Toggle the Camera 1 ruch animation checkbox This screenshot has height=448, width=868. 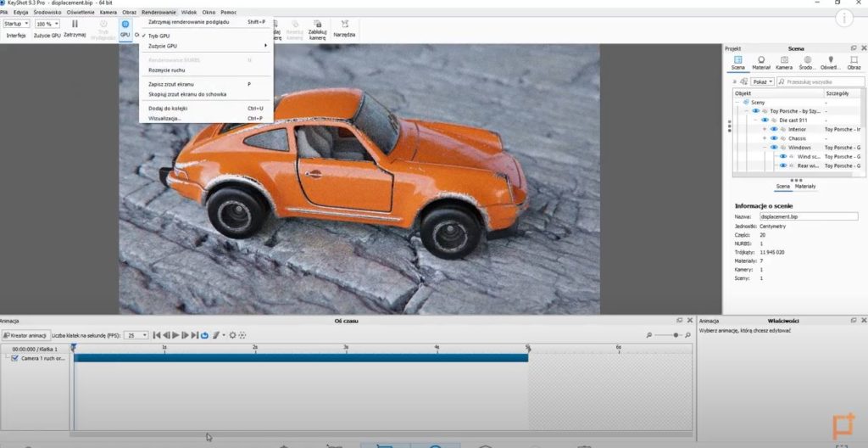pyautogui.click(x=15, y=358)
